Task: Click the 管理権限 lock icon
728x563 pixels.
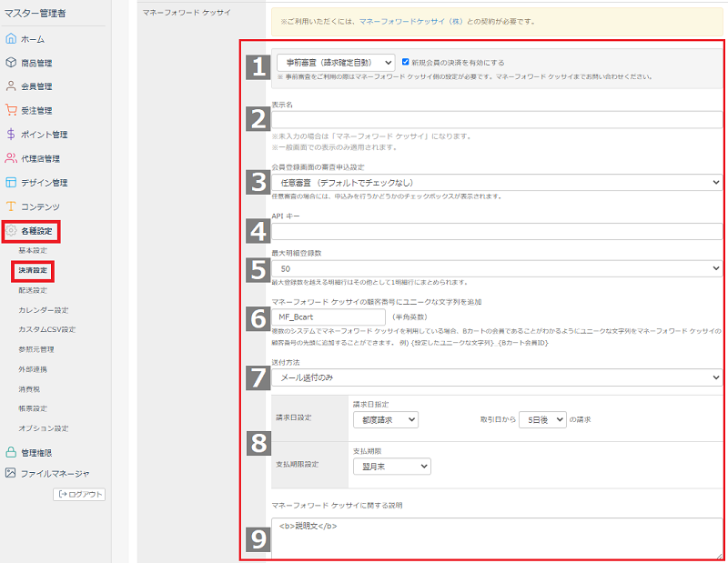Action: (11, 452)
